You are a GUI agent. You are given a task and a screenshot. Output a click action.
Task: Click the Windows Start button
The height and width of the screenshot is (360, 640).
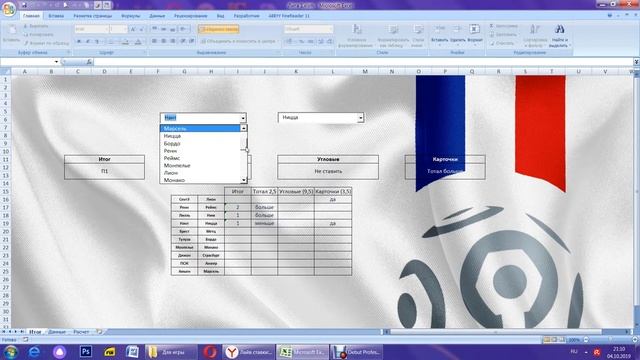10,351
